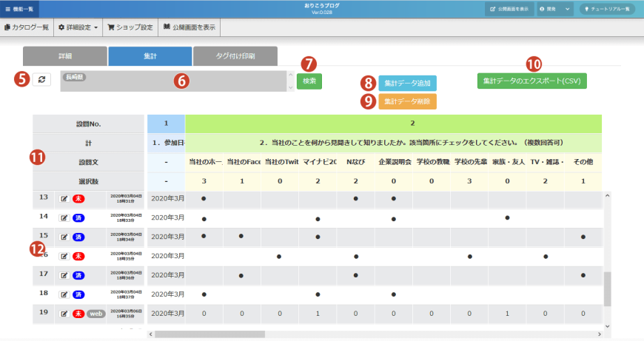Export aggregate data as CSV
644x341 pixels.
[531, 81]
